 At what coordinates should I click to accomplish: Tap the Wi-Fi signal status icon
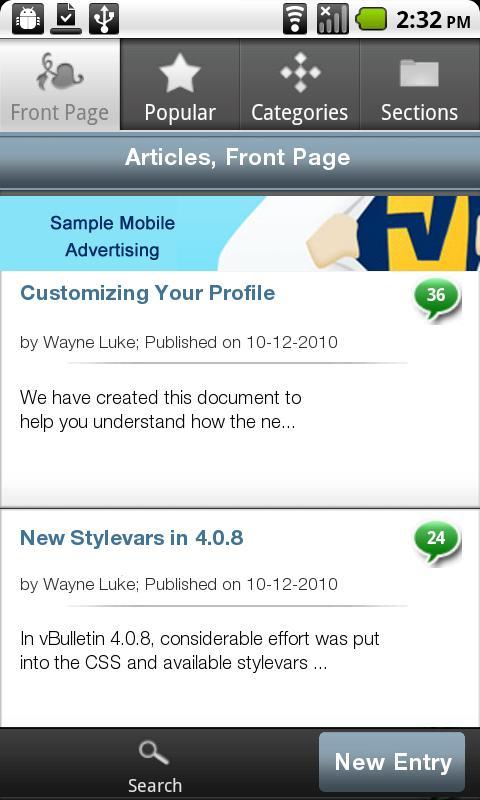(x=295, y=19)
